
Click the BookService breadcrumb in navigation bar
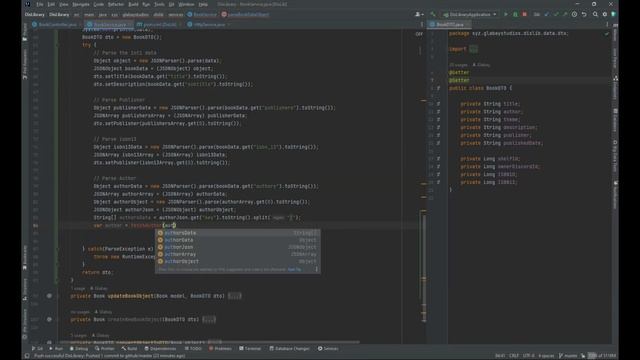202,14
